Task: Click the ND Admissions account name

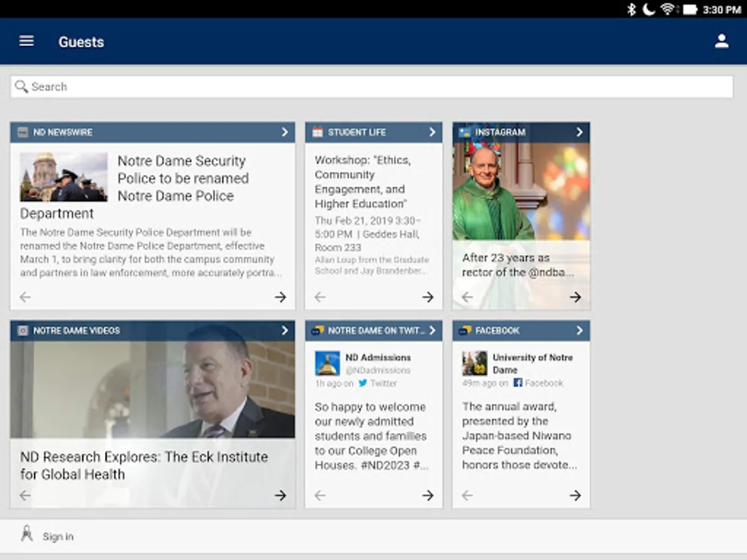Action: point(378,357)
